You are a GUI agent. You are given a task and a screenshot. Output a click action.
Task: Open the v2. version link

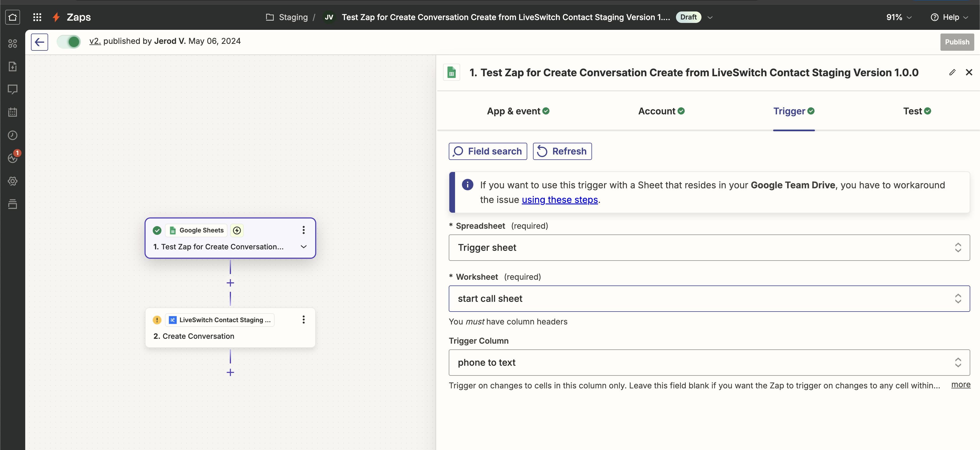[x=95, y=41]
